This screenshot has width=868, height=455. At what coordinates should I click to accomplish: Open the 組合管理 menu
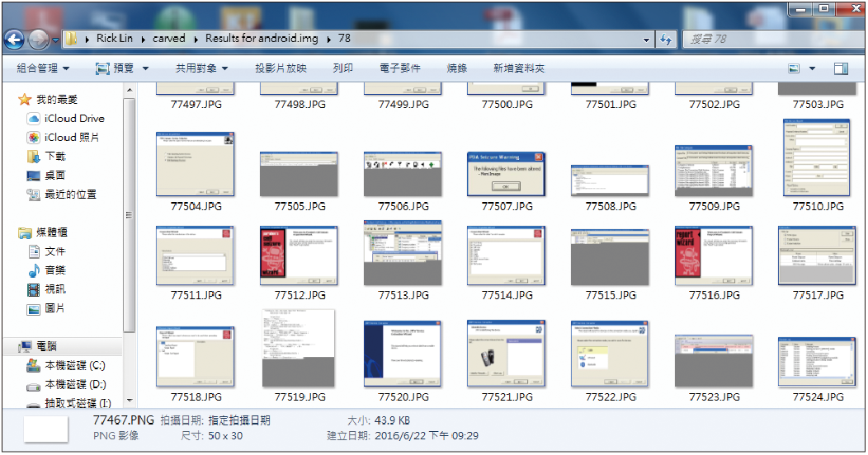tap(43, 68)
